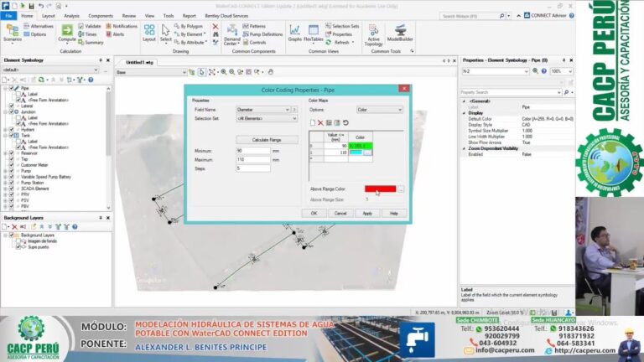The image size is (644, 362).
Task: Expand the Pump tree node
Action: [5, 171]
